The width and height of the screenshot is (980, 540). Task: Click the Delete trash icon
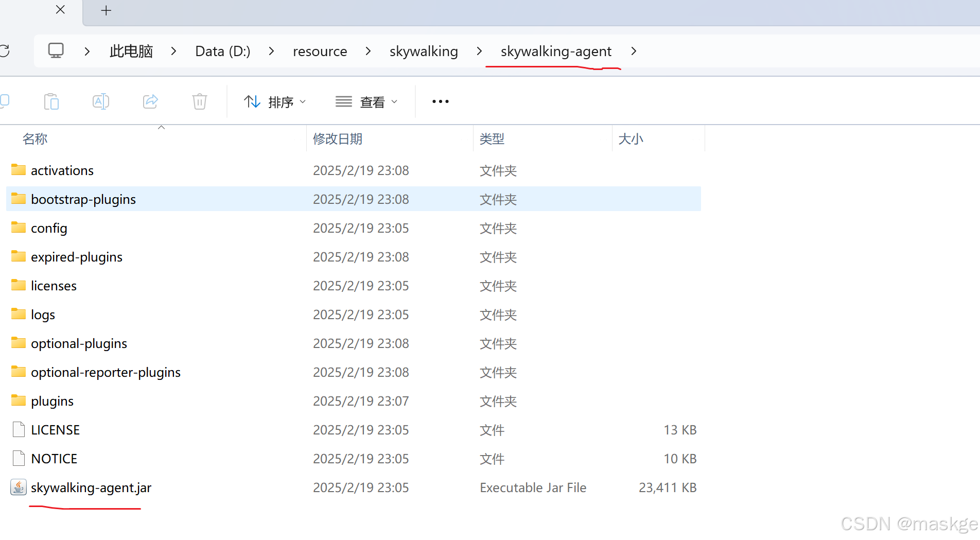tap(200, 101)
